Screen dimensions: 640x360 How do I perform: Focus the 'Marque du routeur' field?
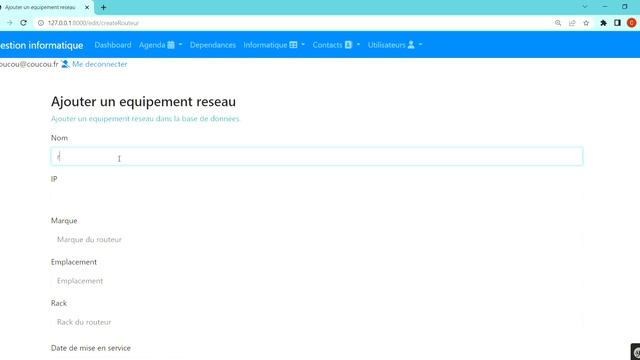tap(317, 239)
